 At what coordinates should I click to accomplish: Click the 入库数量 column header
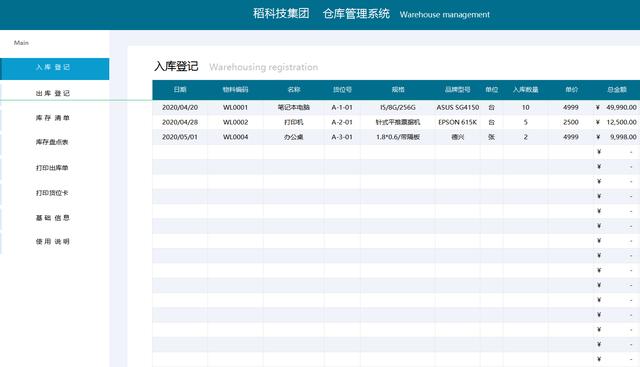[x=526, y=89]
